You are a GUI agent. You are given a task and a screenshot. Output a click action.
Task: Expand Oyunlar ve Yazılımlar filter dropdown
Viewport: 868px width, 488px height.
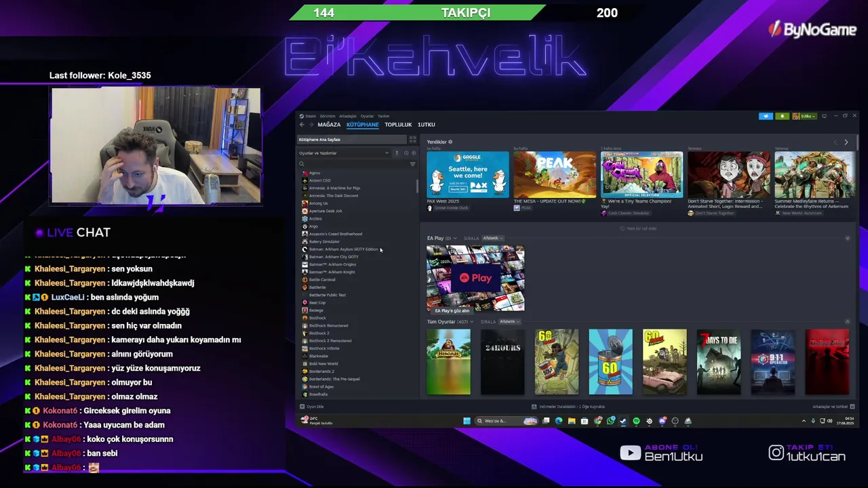(344, 153)
